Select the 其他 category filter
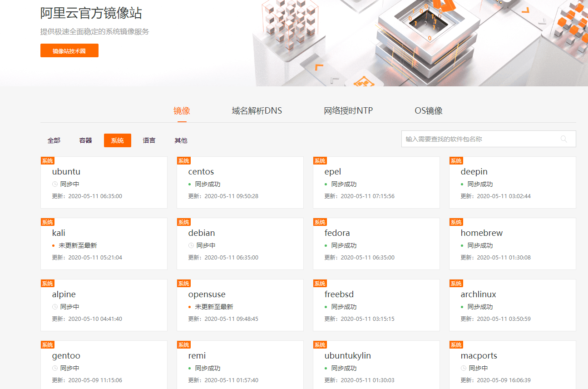This screenshot has height=389, width=588. (181, 140)
